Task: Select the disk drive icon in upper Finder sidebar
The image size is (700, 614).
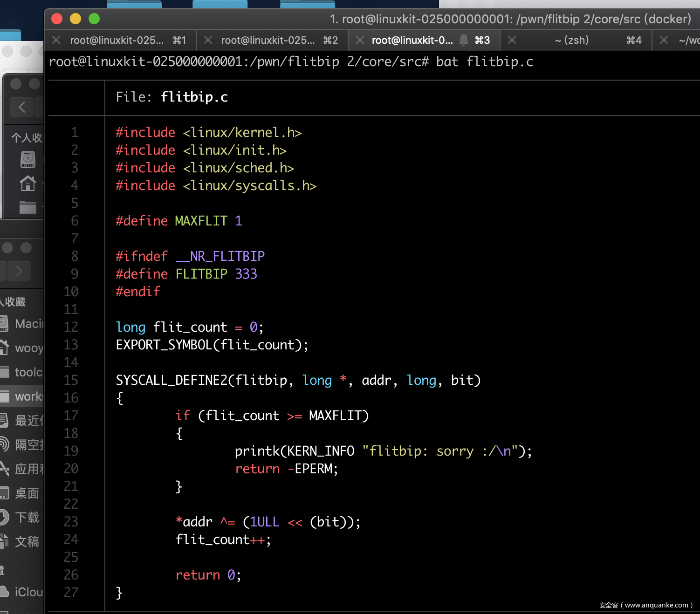Action: (27, 159)
